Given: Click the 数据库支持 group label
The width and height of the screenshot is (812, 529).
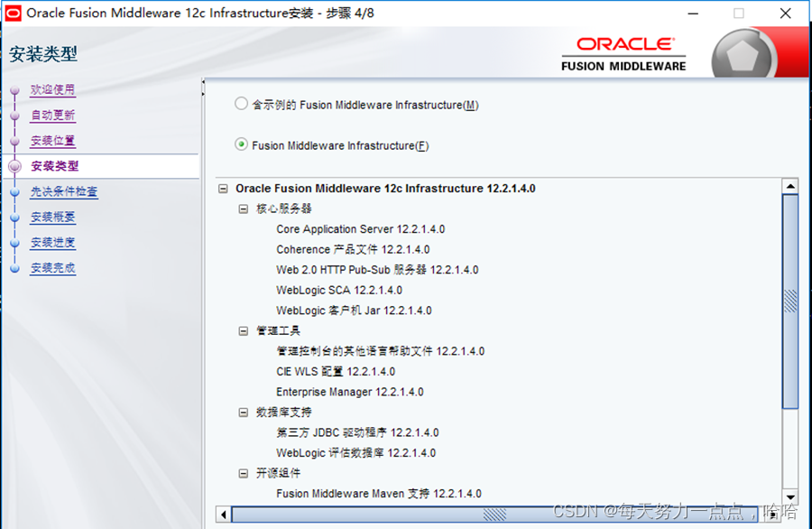Looking at the screenshot, I should pyautogui.click(x=284, y=413).
